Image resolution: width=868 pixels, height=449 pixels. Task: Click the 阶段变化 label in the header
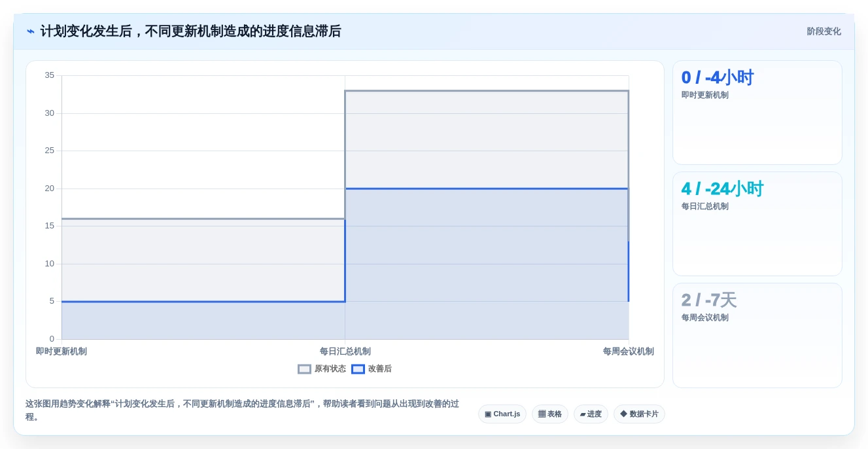(x=824, y=31)
